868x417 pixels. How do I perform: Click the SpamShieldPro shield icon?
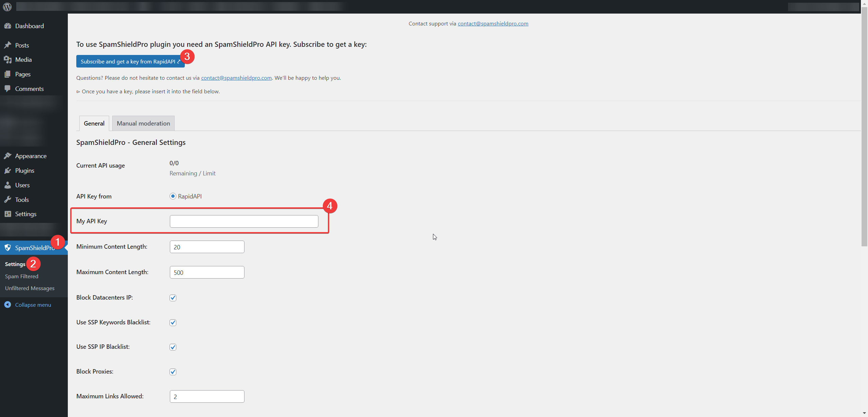pos(7,248)
